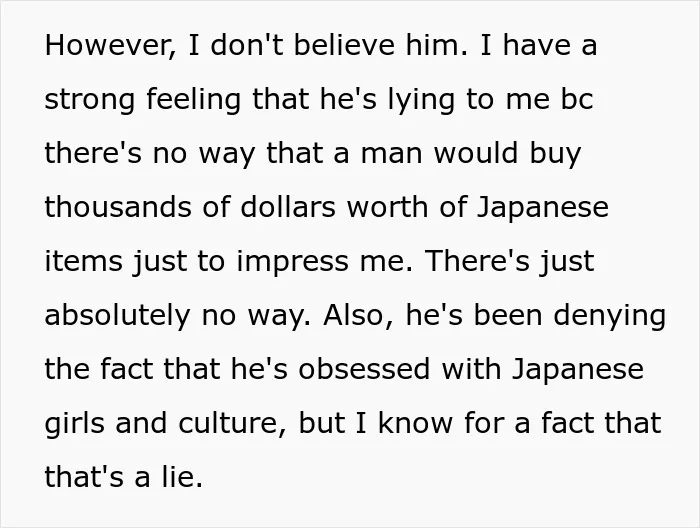Click the word "would" before "buy"

click(476, 153)
